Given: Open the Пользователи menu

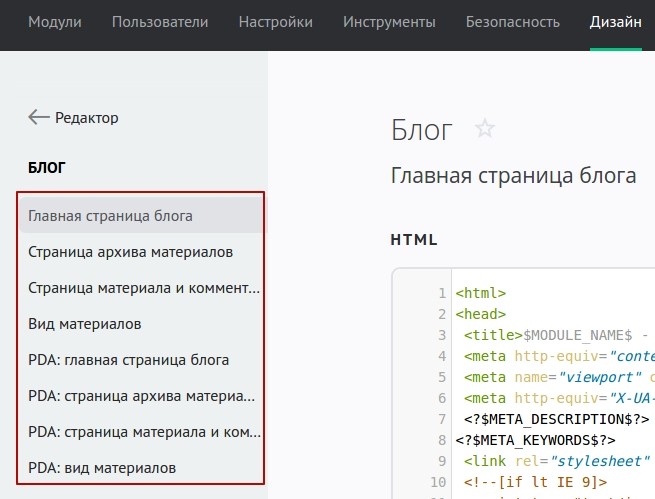Looking at the screenshot, I should point(160,22).
